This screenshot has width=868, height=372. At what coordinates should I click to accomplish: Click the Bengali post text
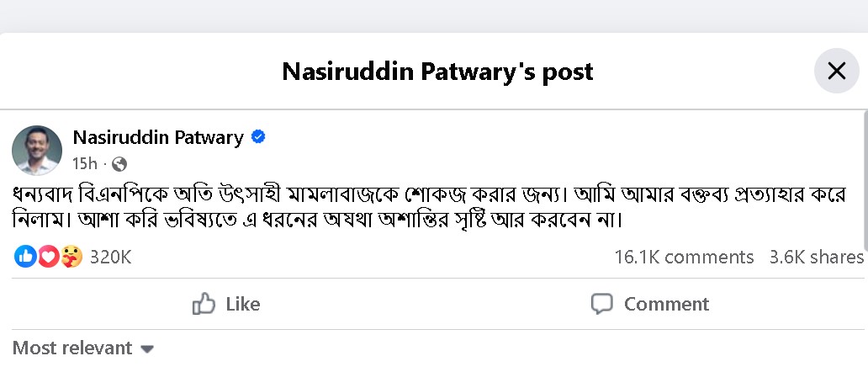(x=421, y=206)
